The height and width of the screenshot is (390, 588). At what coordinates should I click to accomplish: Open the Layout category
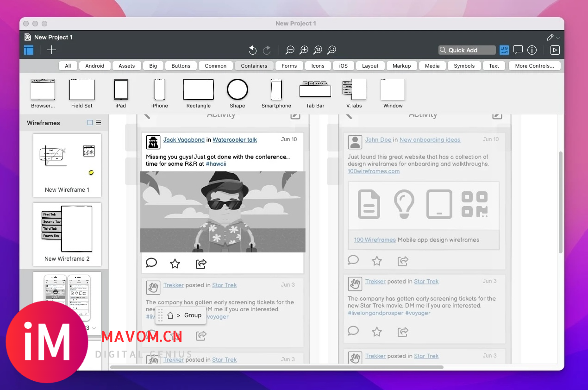pos(370,66)
